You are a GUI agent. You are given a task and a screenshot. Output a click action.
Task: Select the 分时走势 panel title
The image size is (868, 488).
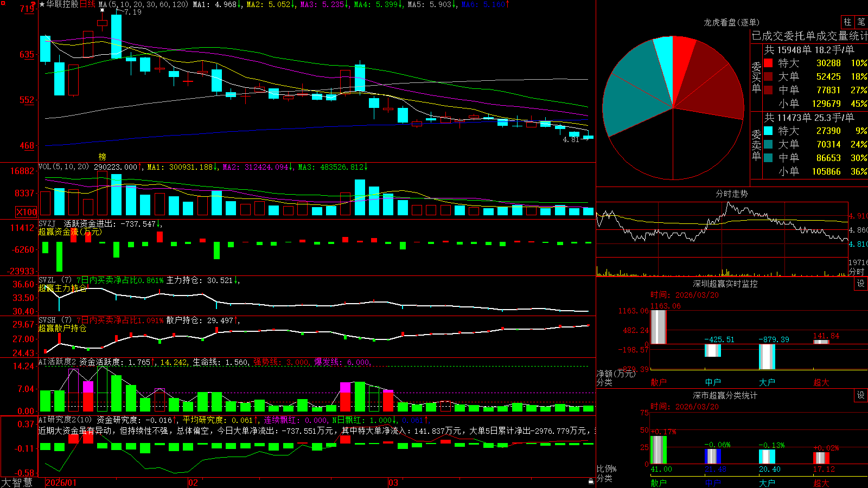click(731, 194)
